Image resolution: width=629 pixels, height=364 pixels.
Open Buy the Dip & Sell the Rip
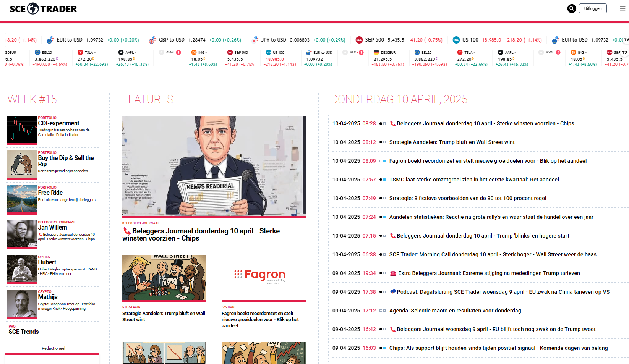66,161
